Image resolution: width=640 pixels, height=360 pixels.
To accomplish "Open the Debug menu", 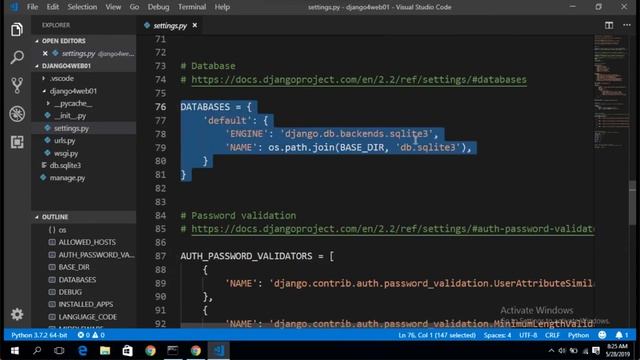I will point(158,7).
